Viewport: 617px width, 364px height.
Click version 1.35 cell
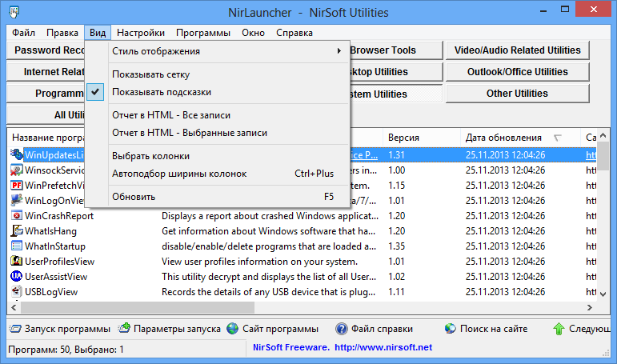pyautogui.click(x=397, y=246)
